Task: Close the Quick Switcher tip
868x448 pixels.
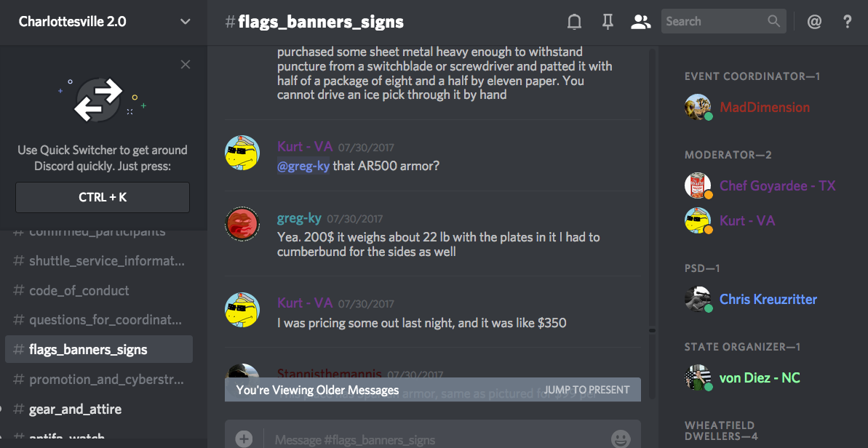Action: 186,65
